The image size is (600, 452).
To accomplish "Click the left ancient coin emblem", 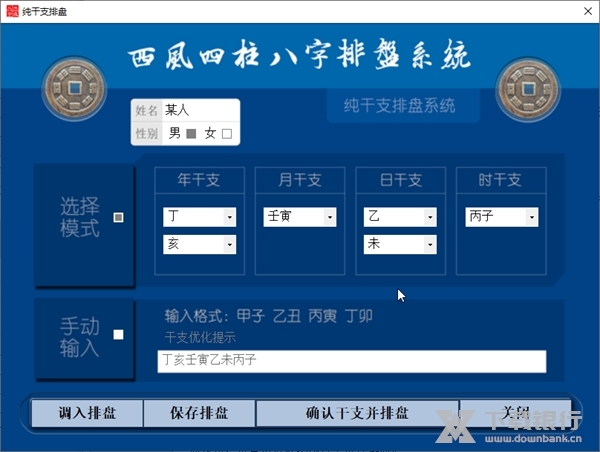I will (x=74, y=88).
